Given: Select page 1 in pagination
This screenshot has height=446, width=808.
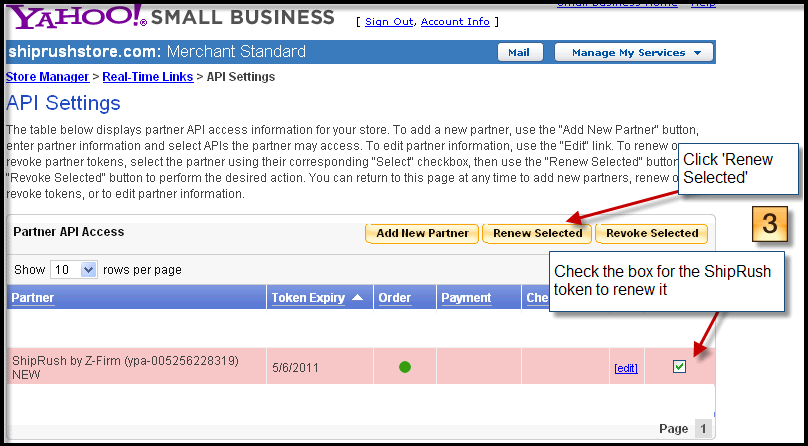Looking at the screenshot, I should click(704, 428).
